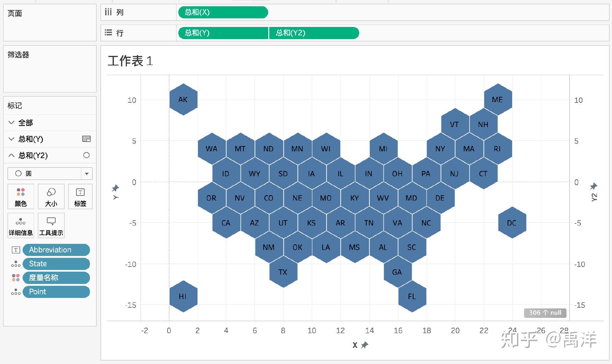
Task: Click the 306 个 null indicator
Action: 545,313
